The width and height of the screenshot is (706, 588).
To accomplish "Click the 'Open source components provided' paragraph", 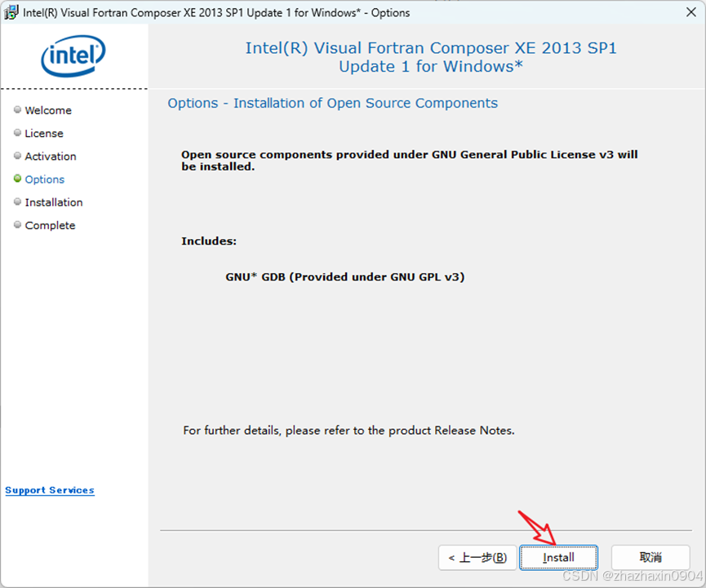I will [x=409, y=161].
